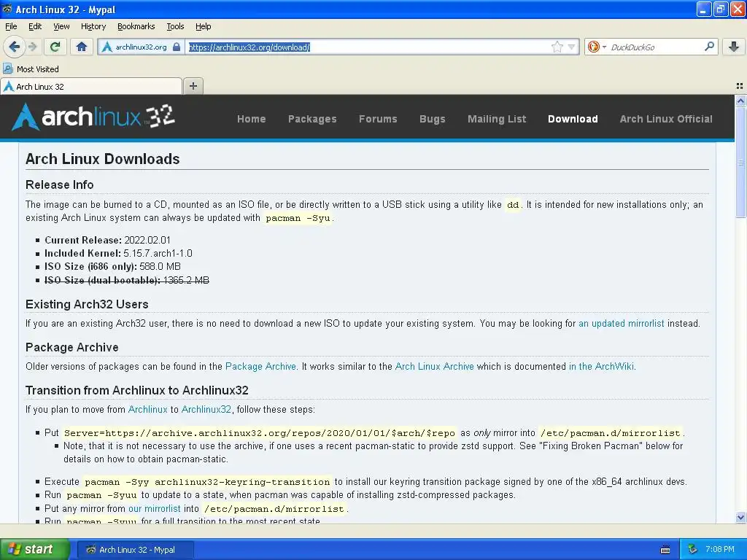Open the Edit menu
747x560 pixels.
(35, 26)
